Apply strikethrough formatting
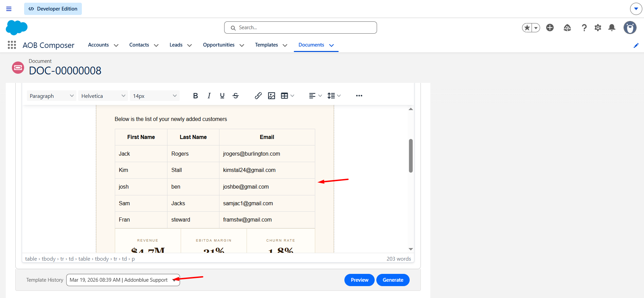Image resolution: width=644 pixels, height=298 pixels. click(236, 96)
